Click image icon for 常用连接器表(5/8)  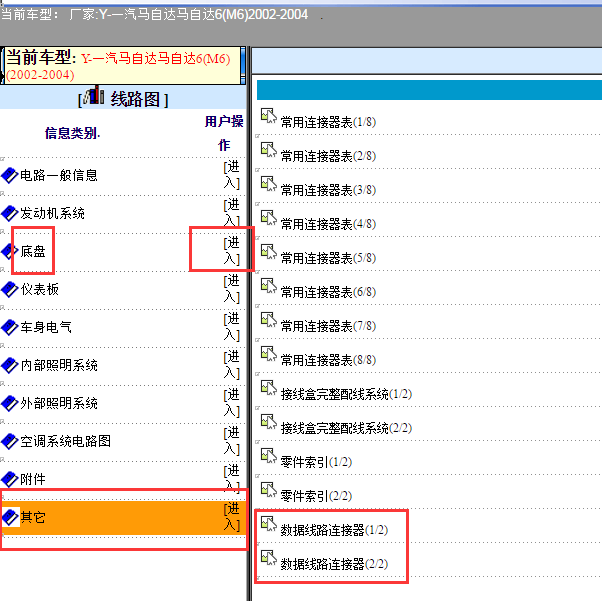tap(269, 252)
